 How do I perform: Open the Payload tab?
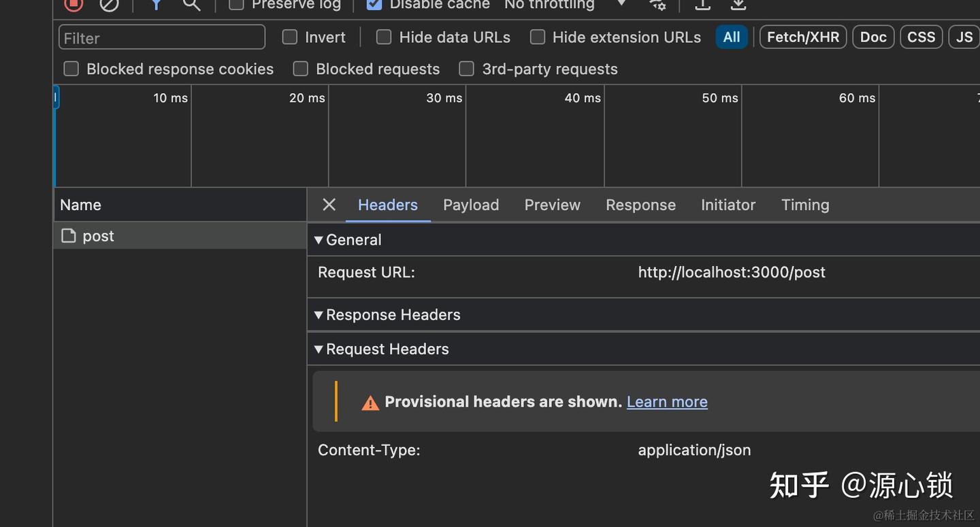tap(471, 205)
